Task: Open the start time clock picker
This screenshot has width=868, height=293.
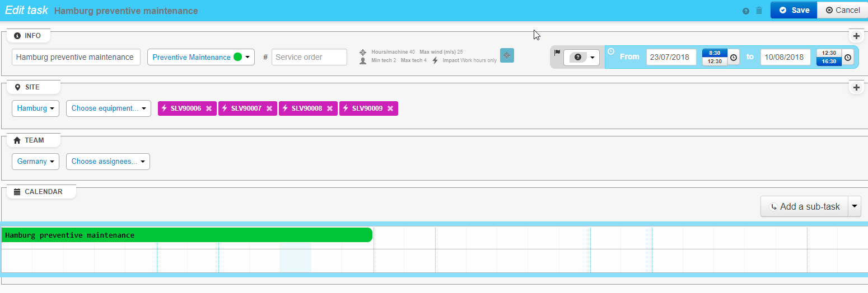Action: [x=734, y=58]
